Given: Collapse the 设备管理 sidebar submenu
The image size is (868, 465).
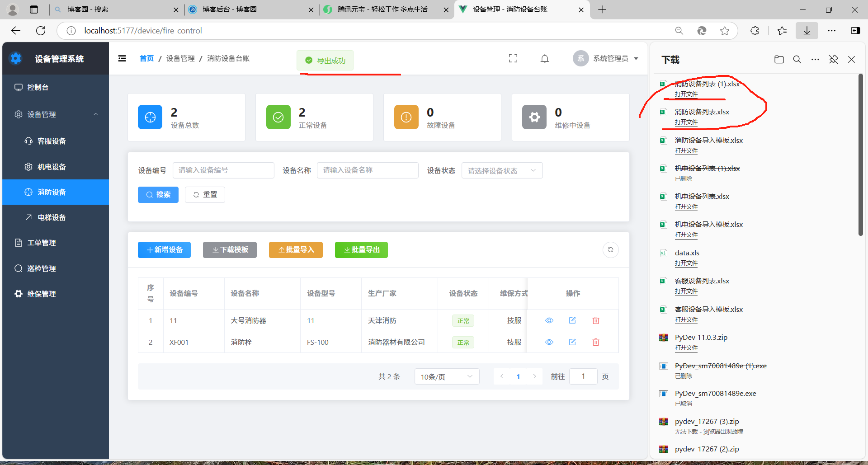Looking at the screenshot, I should tap(56, 114).
